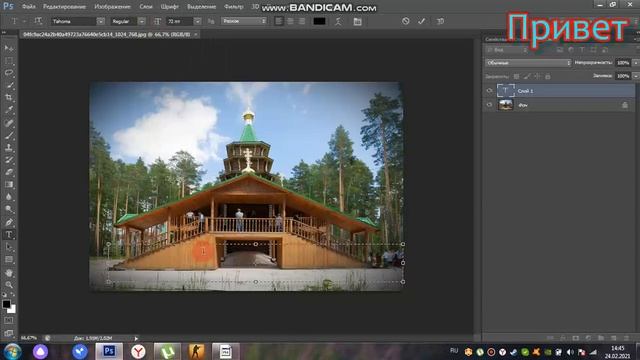Select the Move tool
This screenshot has width=640, height=360.
coord(9,48)
